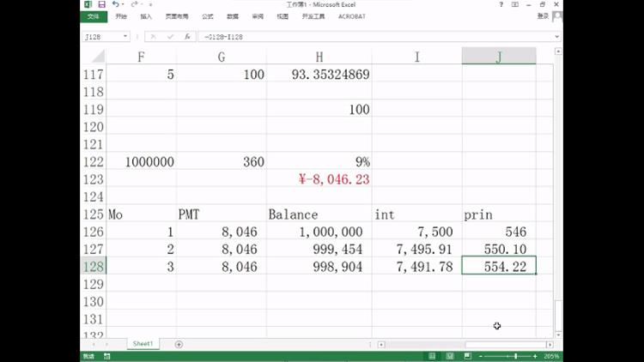
Task: Switch to Page Break Preview in status bar
Action: pos(467,356)
